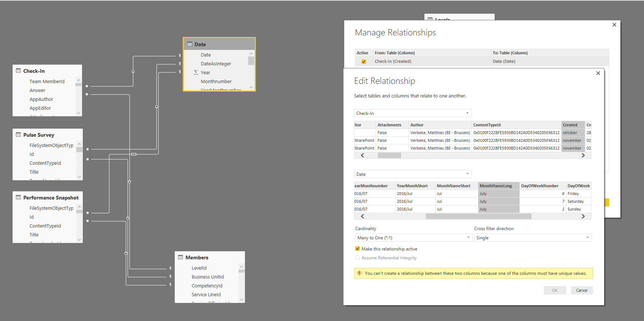Open the Cardinality dropdown
Viewport: 644px width, 321px height.
tap(414, 238)
